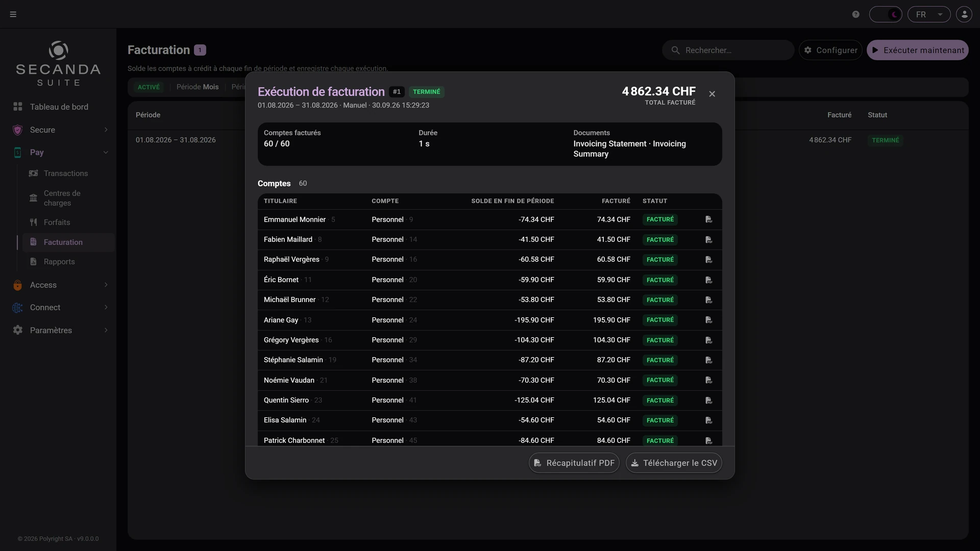Click Télécharger le CSV button
The image size is (980, 551).
674,463
